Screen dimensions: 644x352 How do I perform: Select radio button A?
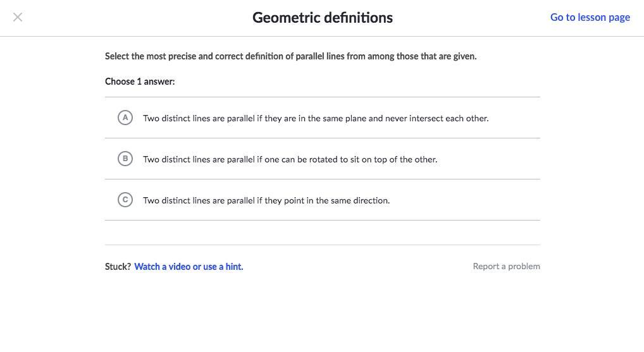[125, 118]
